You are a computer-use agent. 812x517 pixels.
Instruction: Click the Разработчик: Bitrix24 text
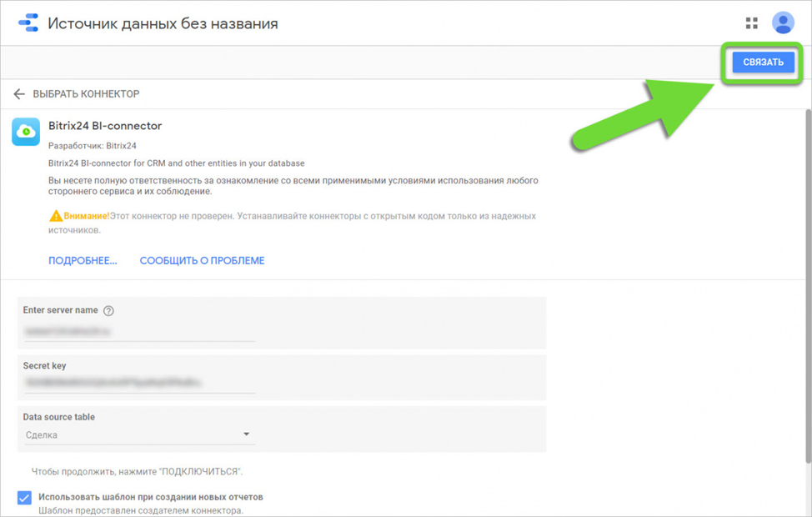point(93,146)
